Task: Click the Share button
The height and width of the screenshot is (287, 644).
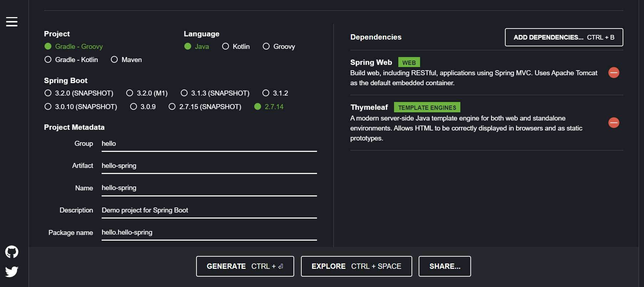Action: point(445,266)
